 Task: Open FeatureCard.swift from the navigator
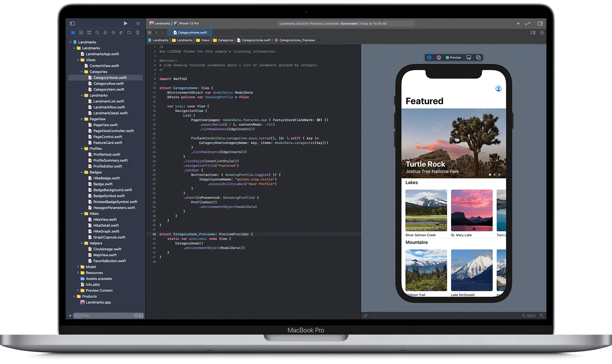[x=107, y=143]
